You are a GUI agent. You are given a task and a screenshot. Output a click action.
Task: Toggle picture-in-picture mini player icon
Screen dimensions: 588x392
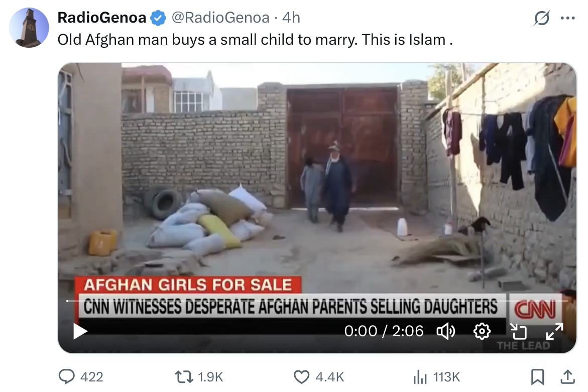click(x=519, y=331)
